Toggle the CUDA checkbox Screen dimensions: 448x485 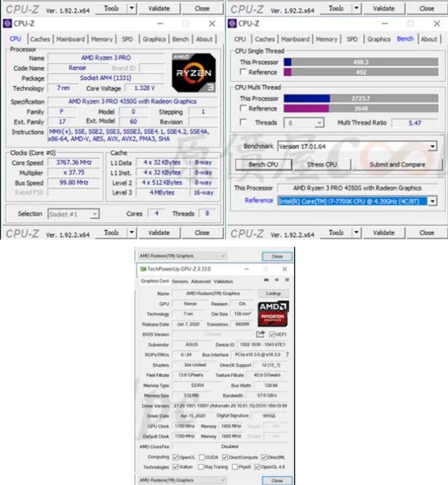202,457
